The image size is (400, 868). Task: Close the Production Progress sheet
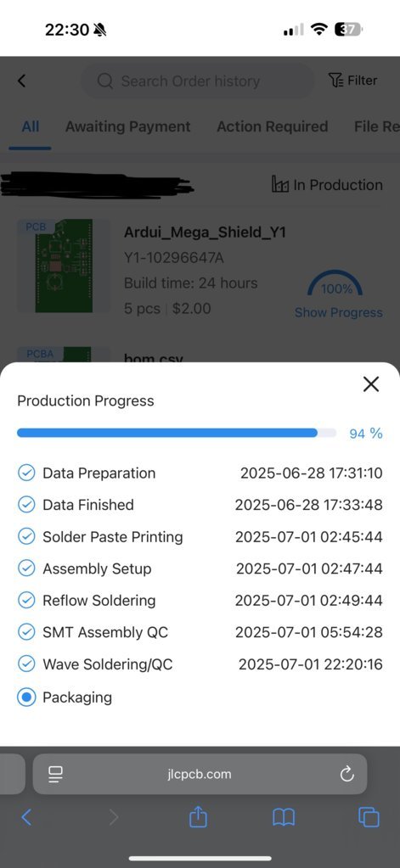point(370,384)
